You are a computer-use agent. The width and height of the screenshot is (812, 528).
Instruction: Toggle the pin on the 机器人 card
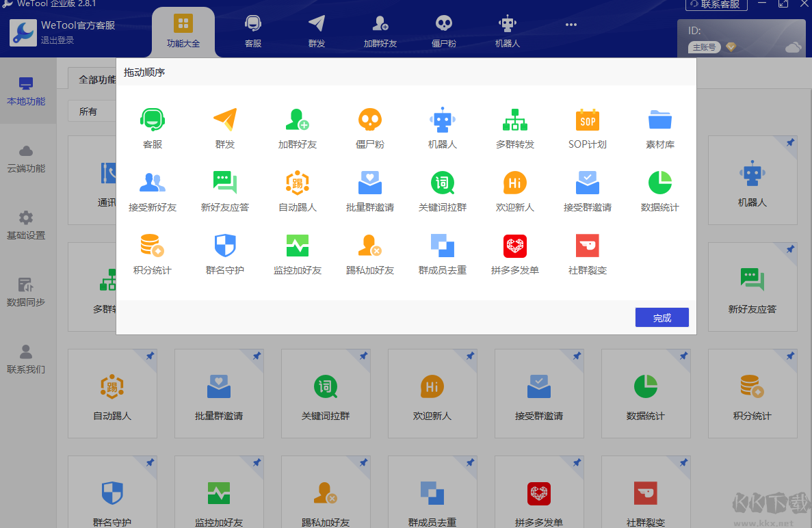coord(790,143)
